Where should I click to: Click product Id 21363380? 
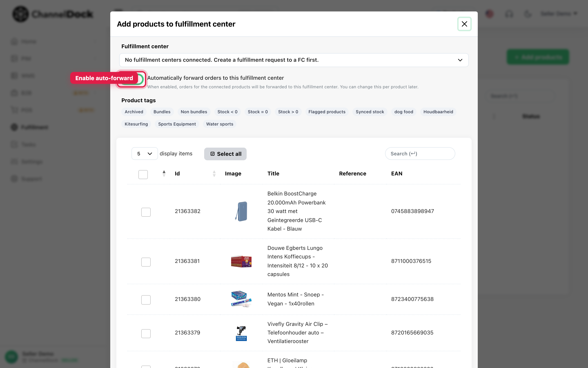point(188,299)
